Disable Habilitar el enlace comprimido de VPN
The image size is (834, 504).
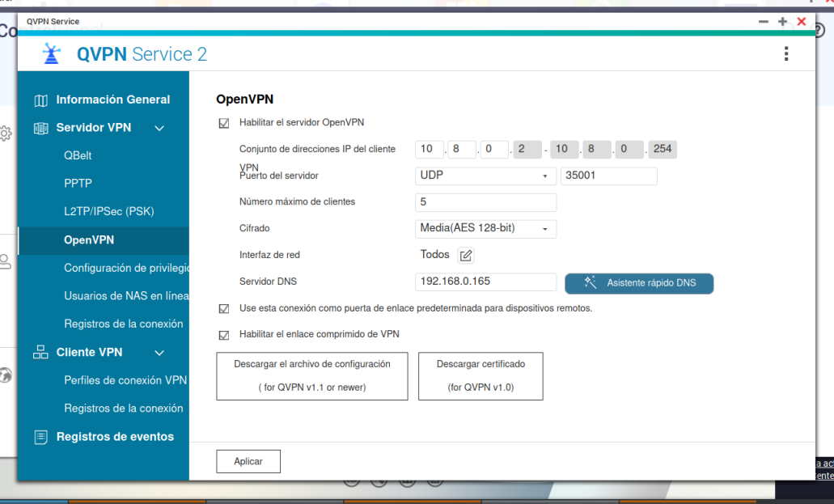(x=224, y=335)
